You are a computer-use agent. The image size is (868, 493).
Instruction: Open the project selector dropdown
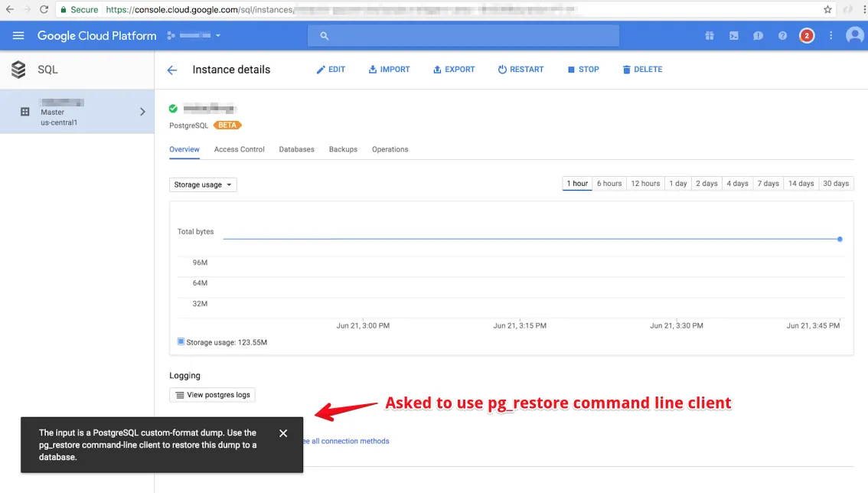[x=194, y=35]
